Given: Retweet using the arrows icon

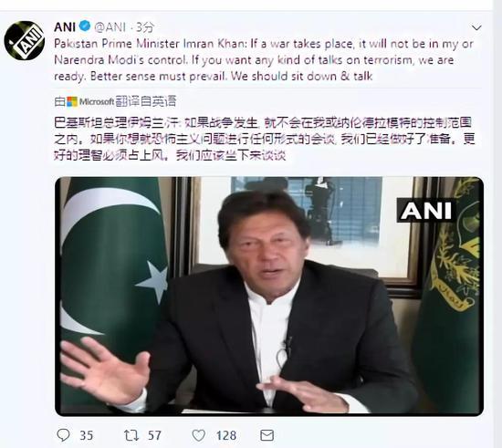Looking at the screenshot, I should click(131, 435).
